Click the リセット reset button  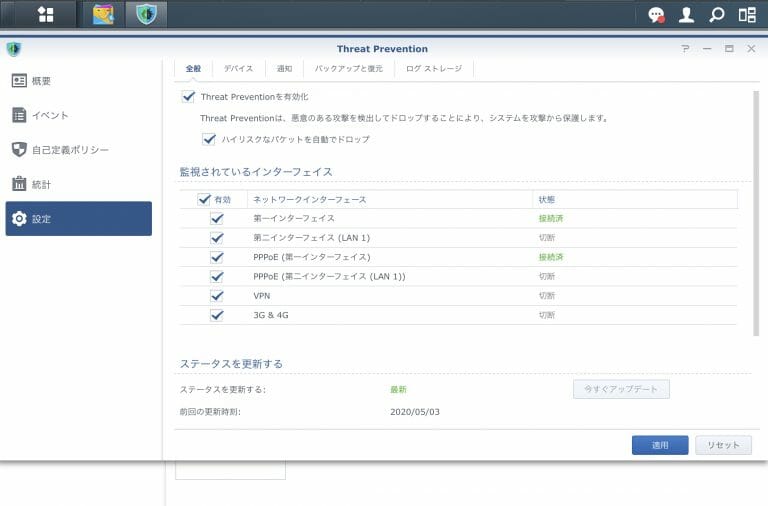[x=723, y=445]
